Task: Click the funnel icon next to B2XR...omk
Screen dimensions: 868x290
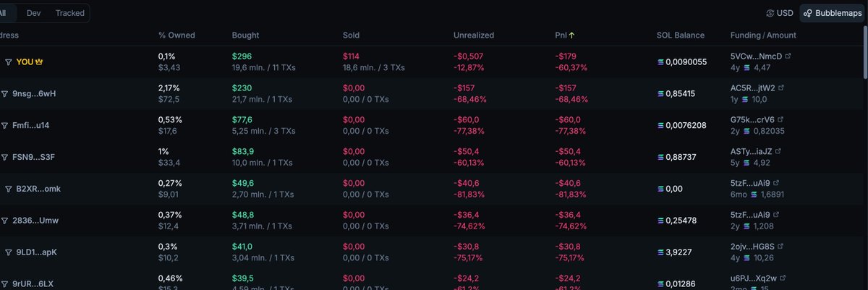Action: (9, 189)
